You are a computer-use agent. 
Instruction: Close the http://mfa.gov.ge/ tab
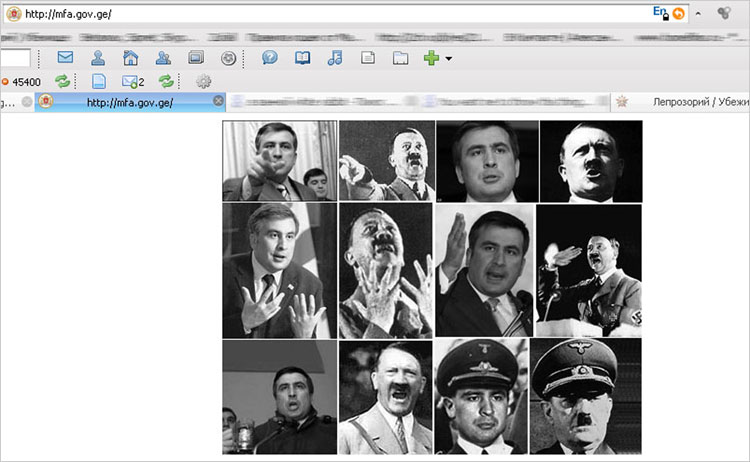(x=218, y=102)
